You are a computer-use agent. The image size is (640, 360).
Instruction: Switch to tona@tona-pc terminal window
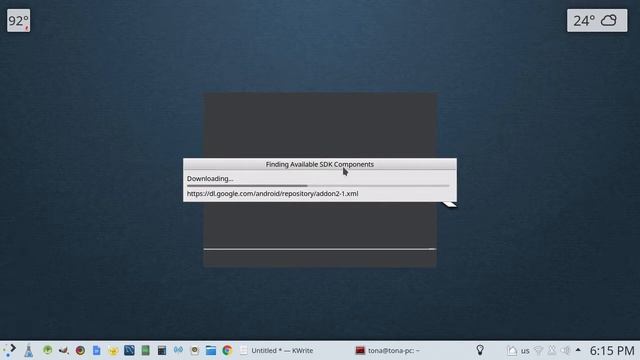point(387,350)
